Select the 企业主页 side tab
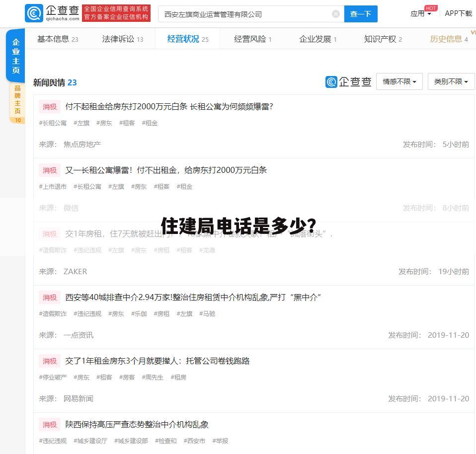Viewport: 476px width, 454px height. [15, 56]
